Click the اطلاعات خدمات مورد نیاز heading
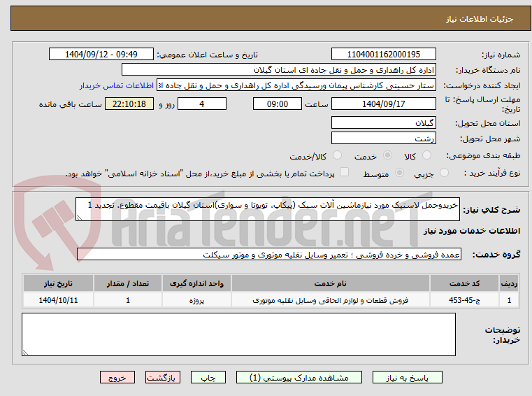The height and width of the screenshot is (396, 532). click(x=472, y=231)
